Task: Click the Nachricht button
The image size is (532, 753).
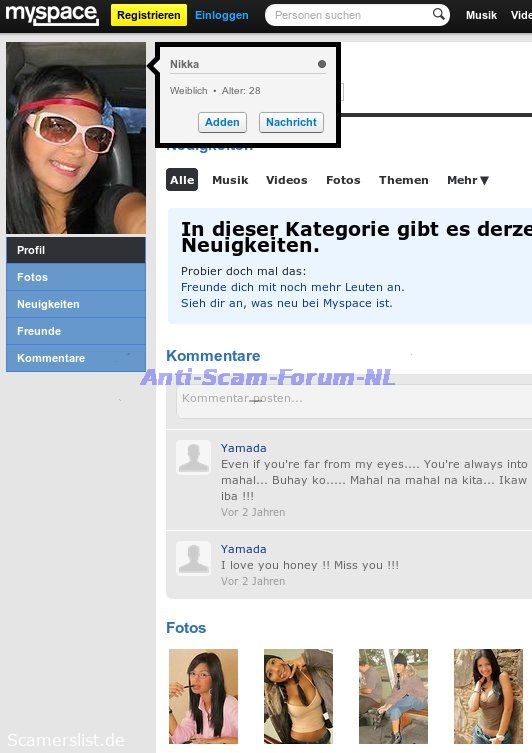Action: tap(291, 122)
